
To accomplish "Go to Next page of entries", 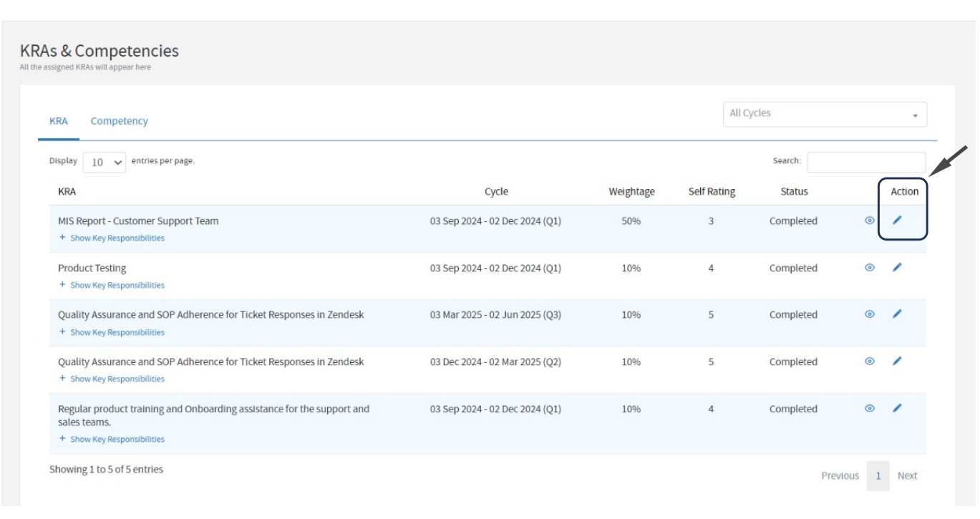I will click(x=907, y=476).
